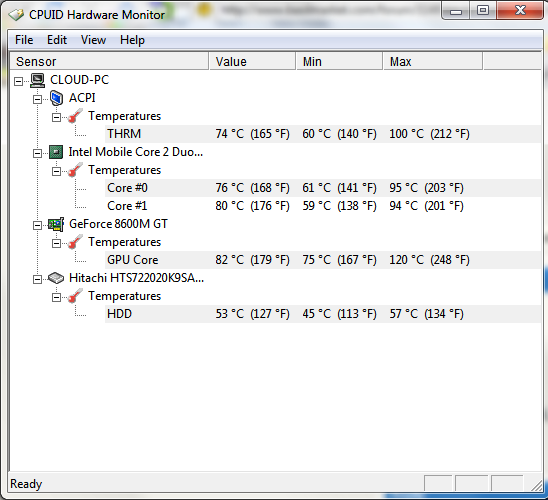Select the GeForce 8600M GT label
Image resolution: width=548 pixels, height=500 pixels.
pos(118,224)
